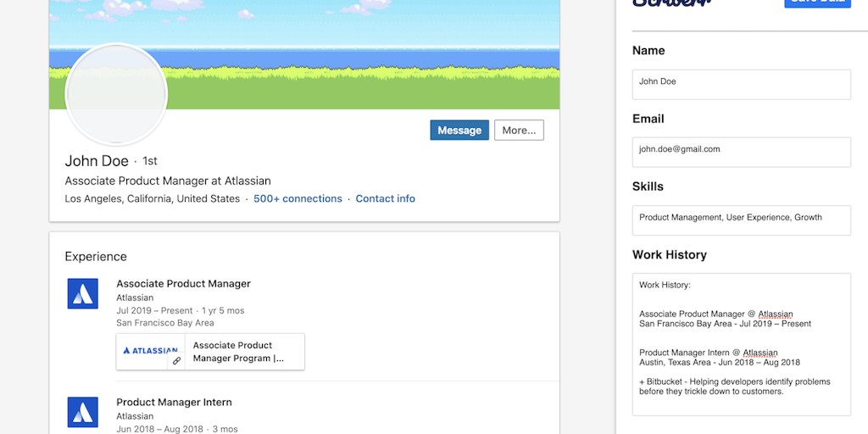Click the Atlassian logo beside Product Manager Intern
Screen dimensions: 868x434
[x=83, y=412]
